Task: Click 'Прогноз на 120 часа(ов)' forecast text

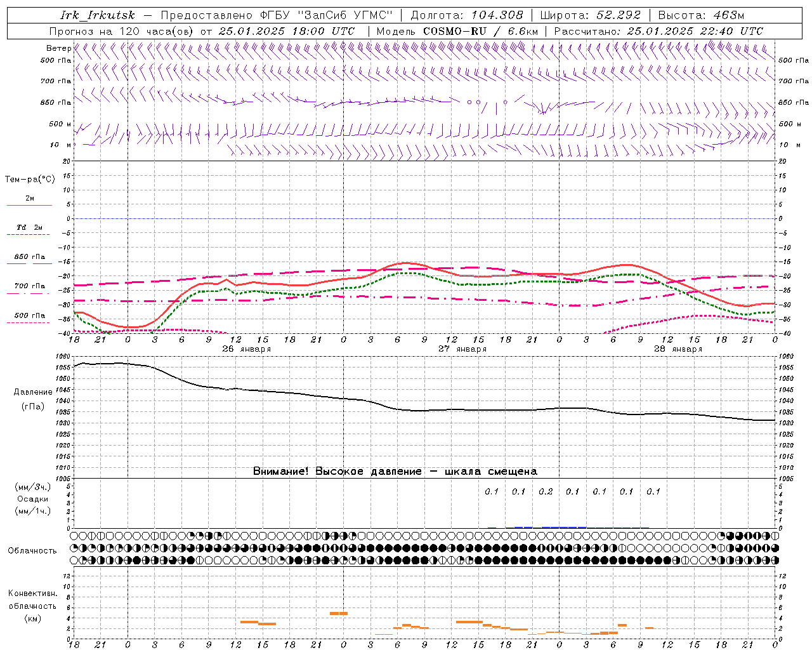Action: pos(122,31)
